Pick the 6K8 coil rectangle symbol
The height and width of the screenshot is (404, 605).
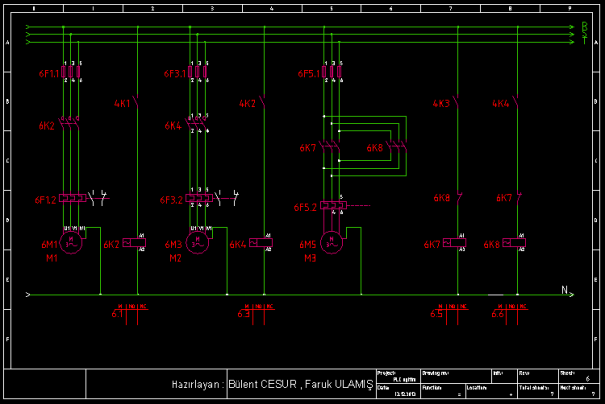click(514, 243)
